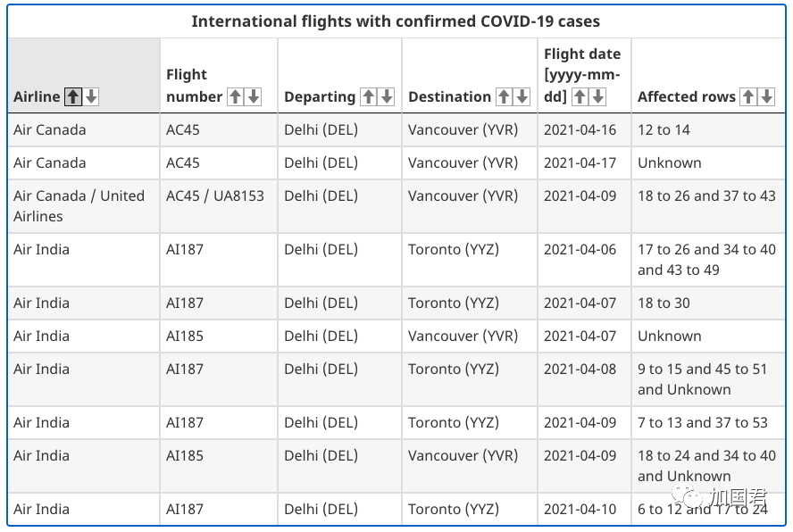This screenshot has height=532, width=793.
Task: Sort Airline column descending arrow
Action: [x=92, y=96]
